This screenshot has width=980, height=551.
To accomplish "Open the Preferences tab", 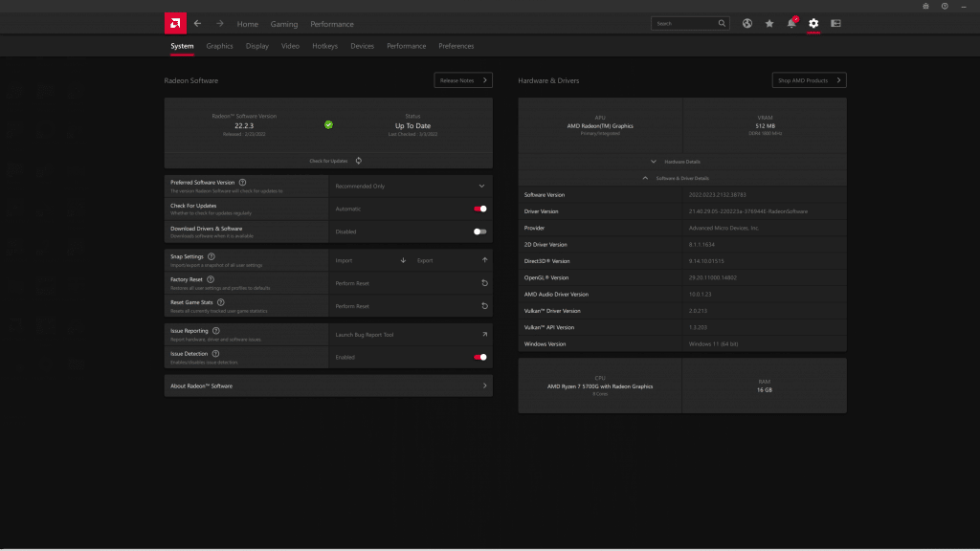I will point(457,46).
